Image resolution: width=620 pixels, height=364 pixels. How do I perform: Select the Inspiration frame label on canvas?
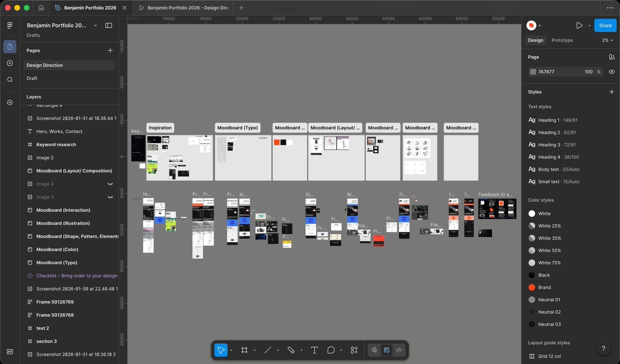coord(160,128)
